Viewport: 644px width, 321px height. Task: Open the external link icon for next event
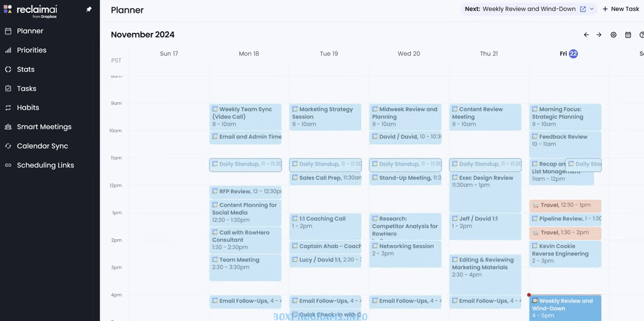coord(583,9)
